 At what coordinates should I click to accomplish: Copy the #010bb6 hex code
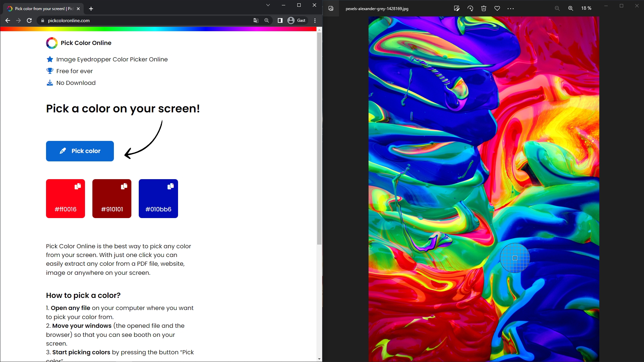171,186
